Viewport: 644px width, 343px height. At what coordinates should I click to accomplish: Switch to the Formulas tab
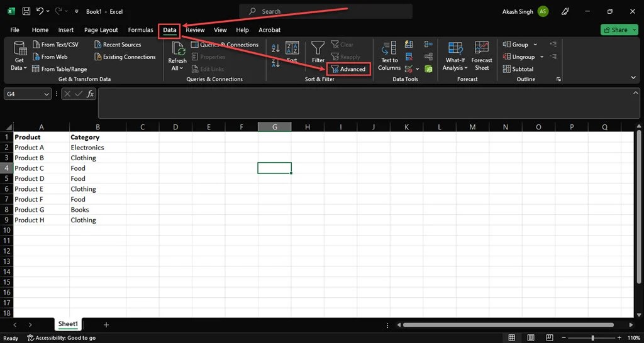click(140, 30)
